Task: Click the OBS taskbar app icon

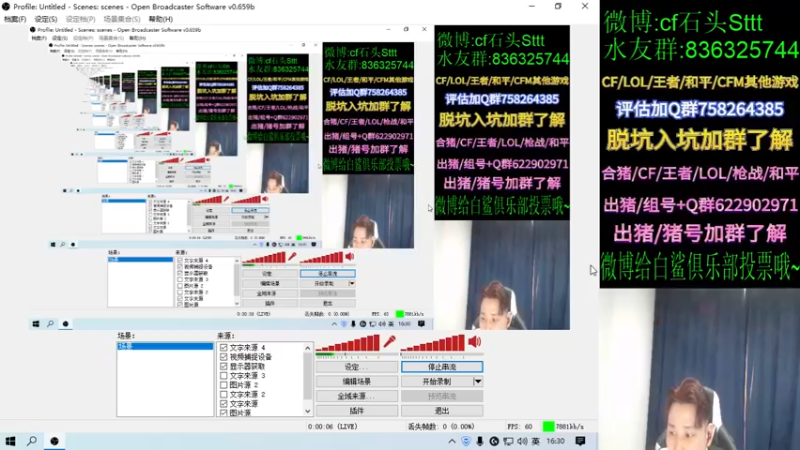Action: click(x=55, y=441)
